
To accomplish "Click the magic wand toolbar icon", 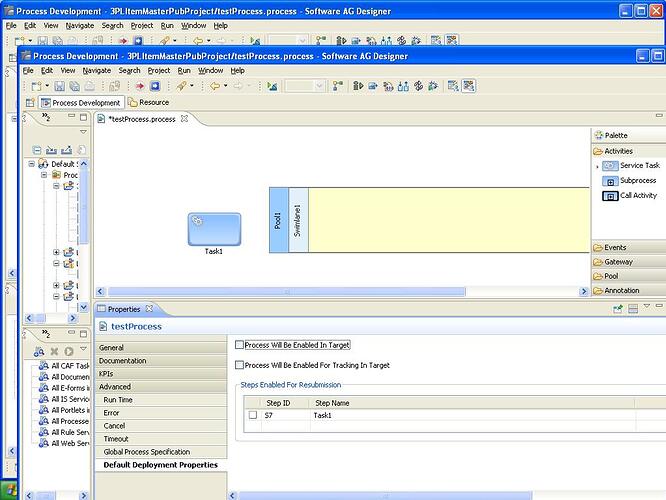I will tap(181, 86).
